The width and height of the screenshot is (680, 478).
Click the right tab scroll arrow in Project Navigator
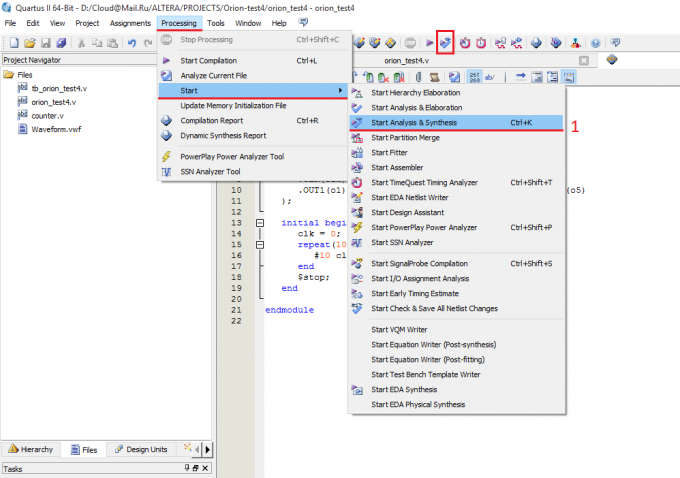(x=208, y=449)
